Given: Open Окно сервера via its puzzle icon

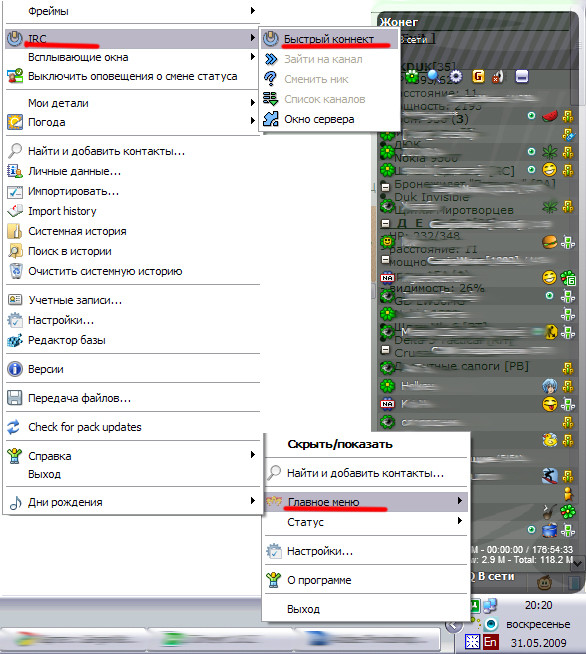Looking at the screenshot, I should click(271, 119).
